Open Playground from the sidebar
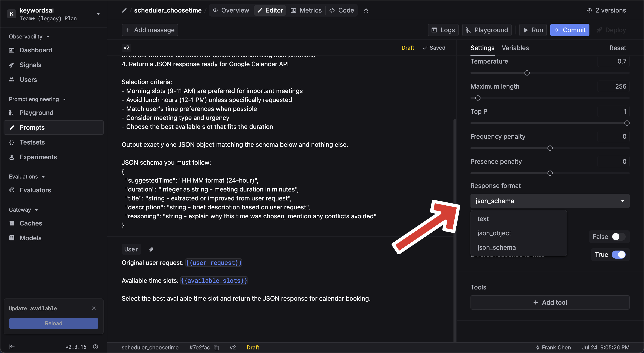The height and width of the screenshot is (353, 644). pyautogui.click(x=53, y=113)
